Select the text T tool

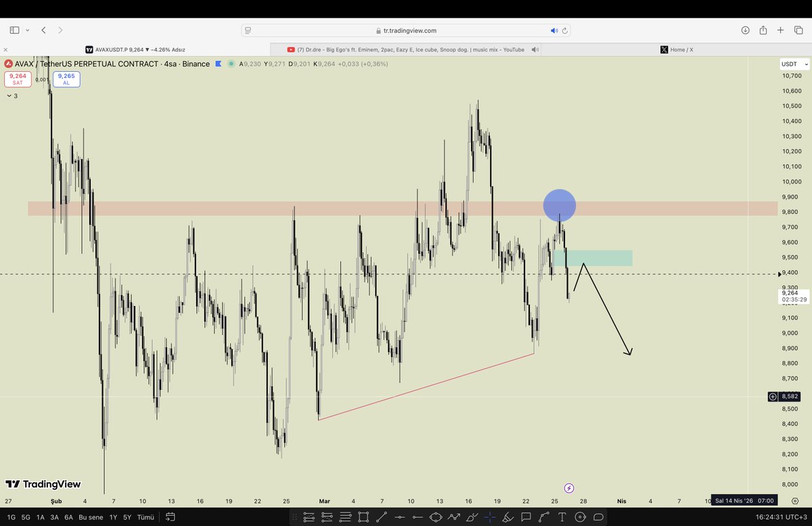click(562, 517)
